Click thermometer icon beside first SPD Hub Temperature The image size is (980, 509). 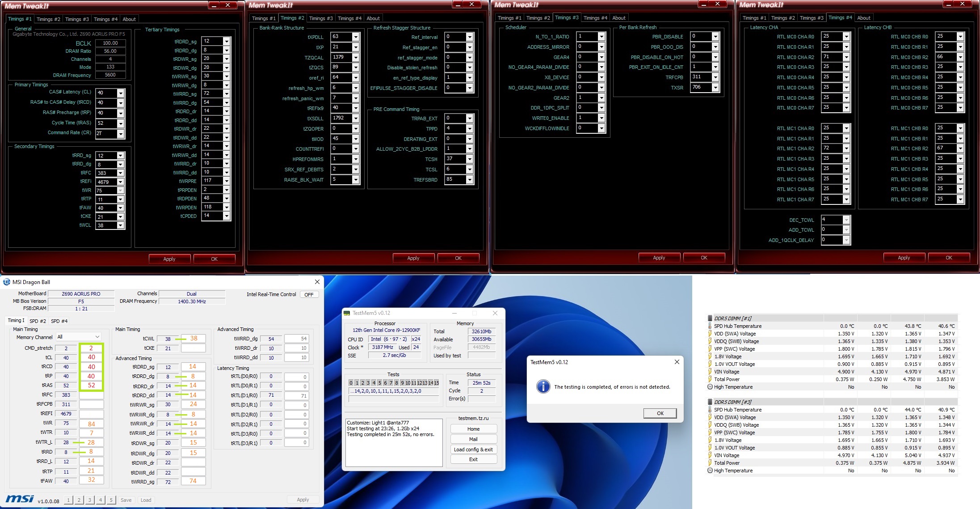pos(710,326)
